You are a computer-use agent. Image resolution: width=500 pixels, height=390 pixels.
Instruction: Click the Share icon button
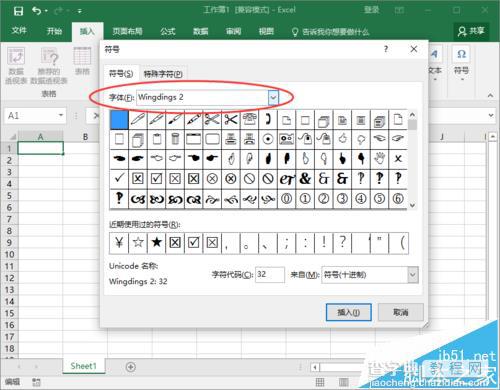click(471, 31)
